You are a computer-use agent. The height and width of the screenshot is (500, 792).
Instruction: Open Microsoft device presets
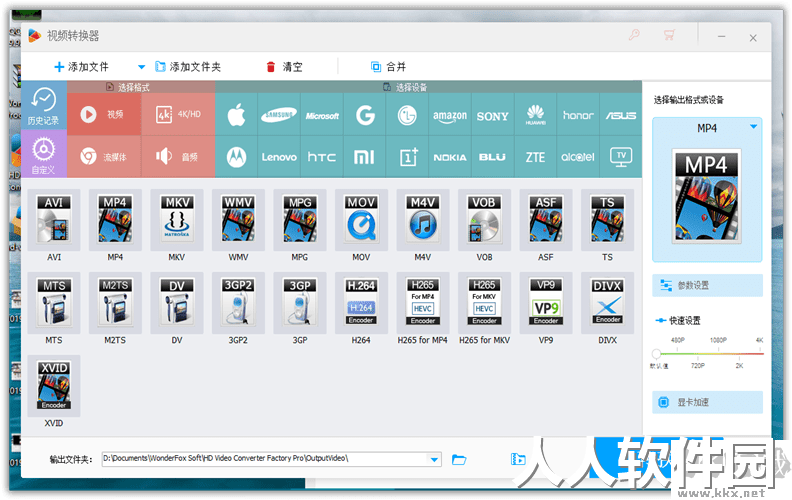322,115
